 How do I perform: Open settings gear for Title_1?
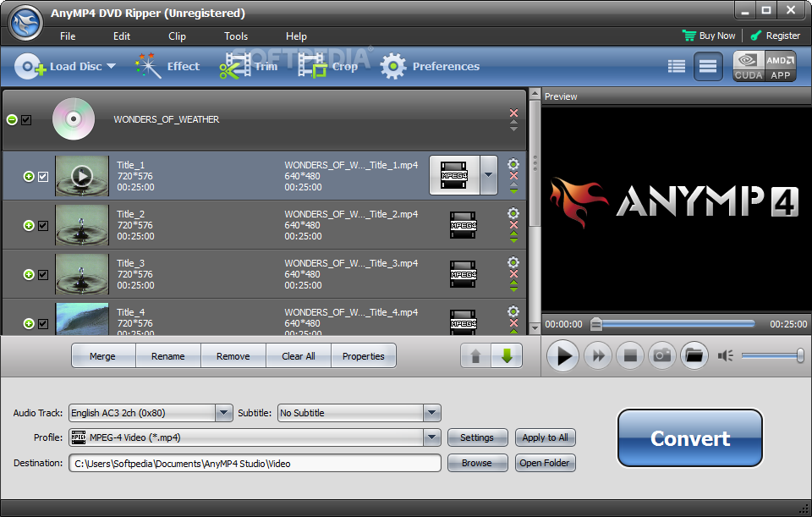pos(513,164)
